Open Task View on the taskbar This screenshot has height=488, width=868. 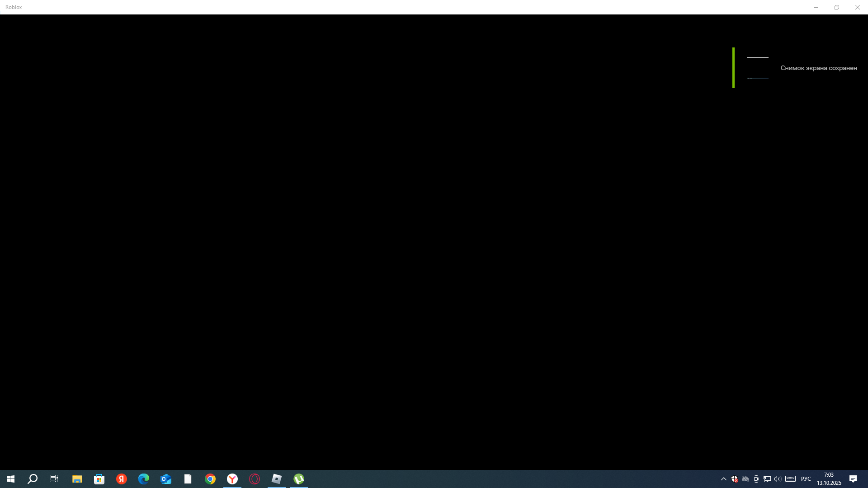click(54, 479)
